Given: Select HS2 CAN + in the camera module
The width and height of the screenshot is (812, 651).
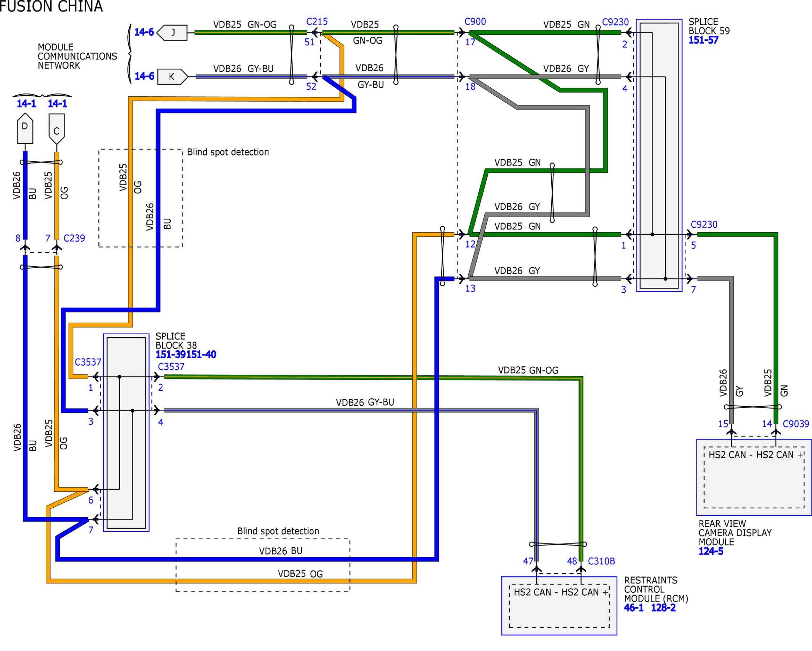Looking at the screenshot, I should tap(780, 455).
